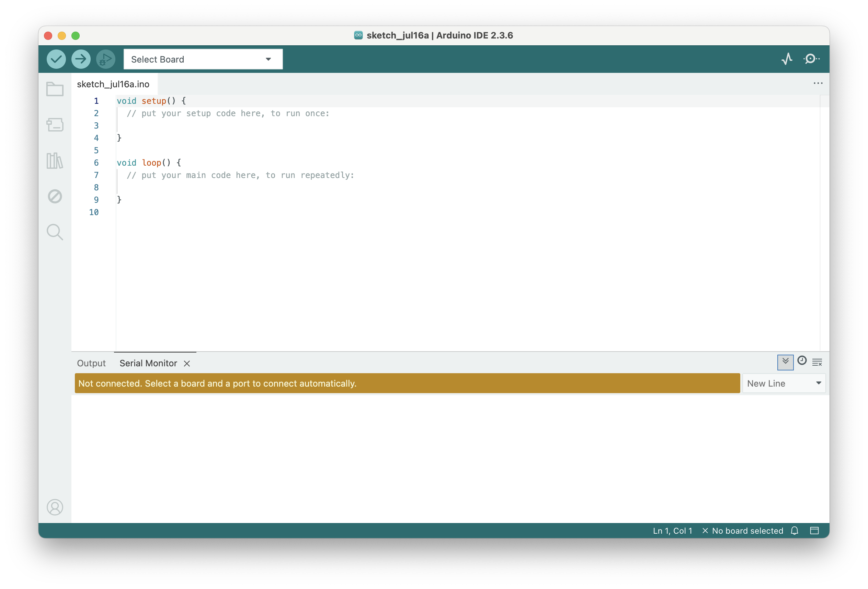Click the Verify sketch checkmark button

click(56, 59)
